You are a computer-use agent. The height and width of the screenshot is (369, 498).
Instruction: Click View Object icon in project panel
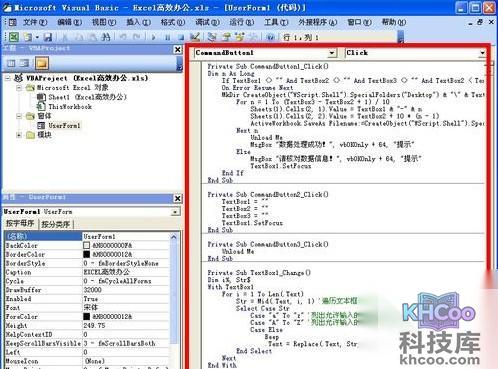(24, 63)
